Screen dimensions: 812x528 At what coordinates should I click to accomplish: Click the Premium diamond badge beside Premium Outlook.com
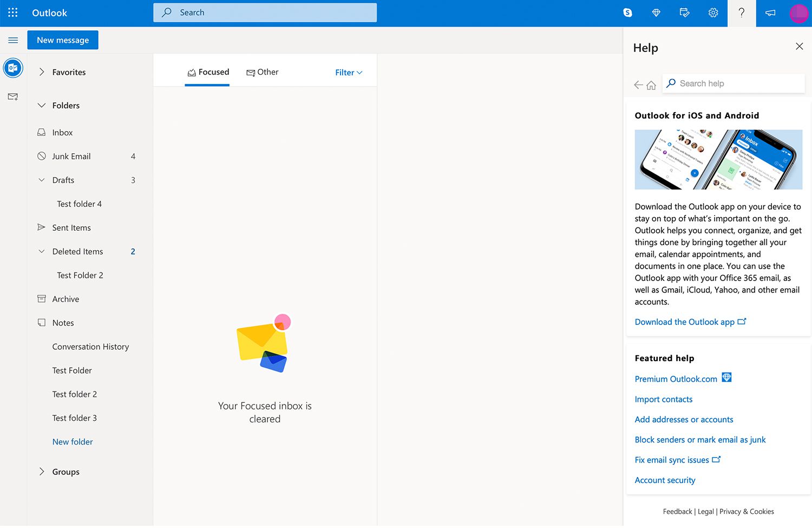pos(726,377)
